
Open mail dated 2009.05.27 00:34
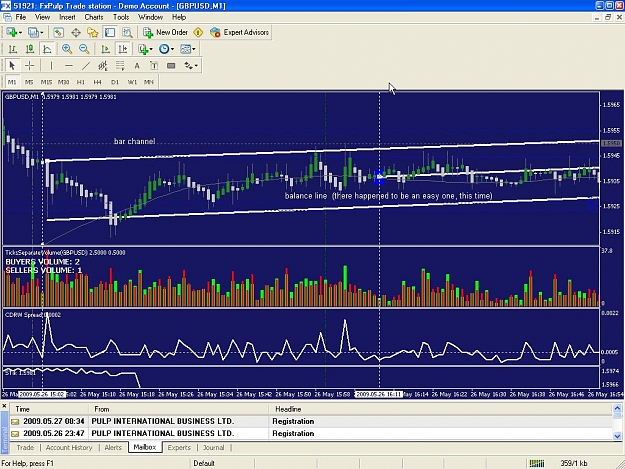(311, 421)
